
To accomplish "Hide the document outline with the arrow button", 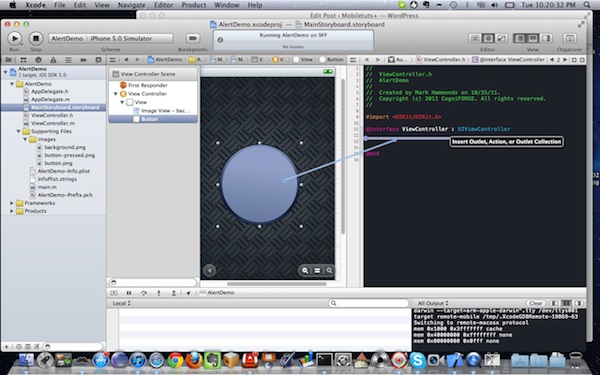I will click(209, 271).
